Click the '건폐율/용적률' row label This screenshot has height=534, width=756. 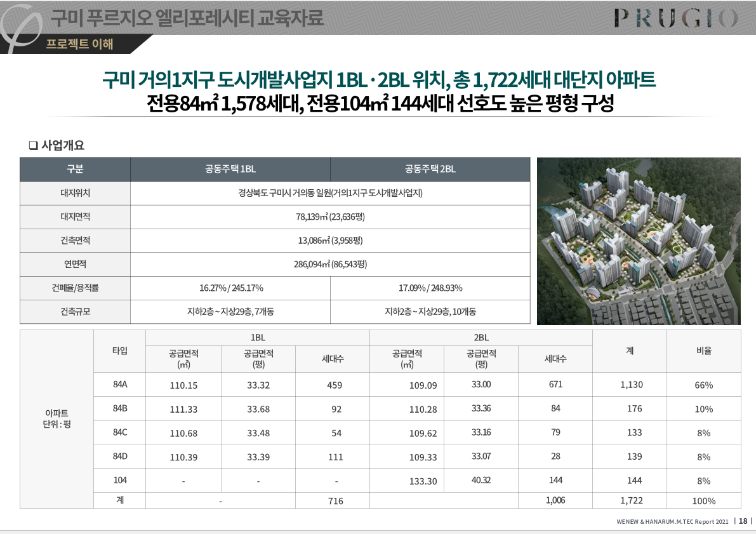(75, 288)
